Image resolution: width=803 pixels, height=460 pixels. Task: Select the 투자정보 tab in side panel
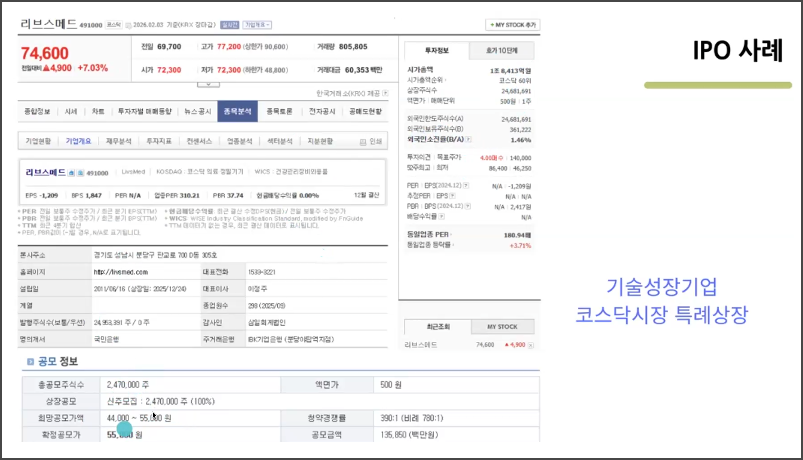pyautogui.click(x=437, y=51)
